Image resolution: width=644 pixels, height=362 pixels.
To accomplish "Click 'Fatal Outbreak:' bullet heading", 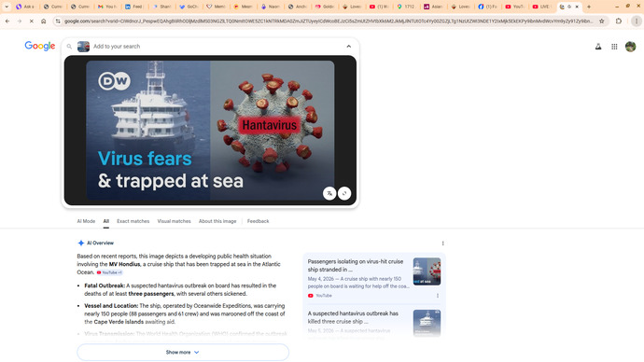I will pyautogui.click(x=105, y=285).
